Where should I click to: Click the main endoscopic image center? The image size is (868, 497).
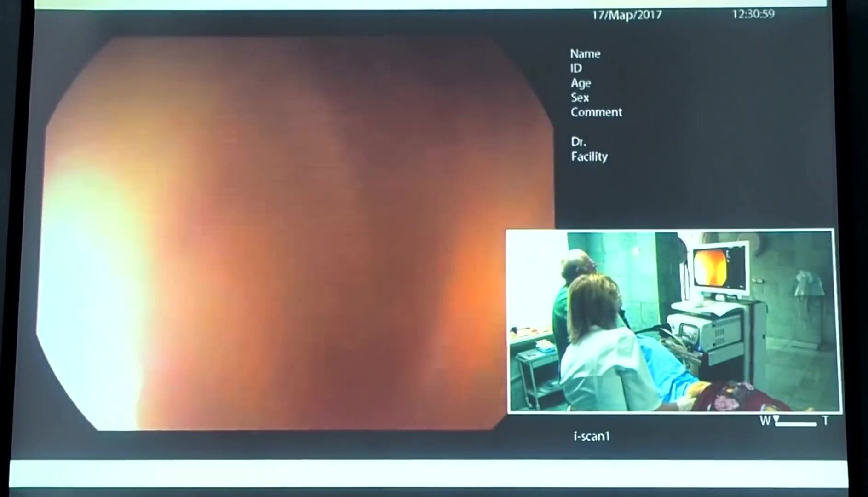[x=294, y=234]
